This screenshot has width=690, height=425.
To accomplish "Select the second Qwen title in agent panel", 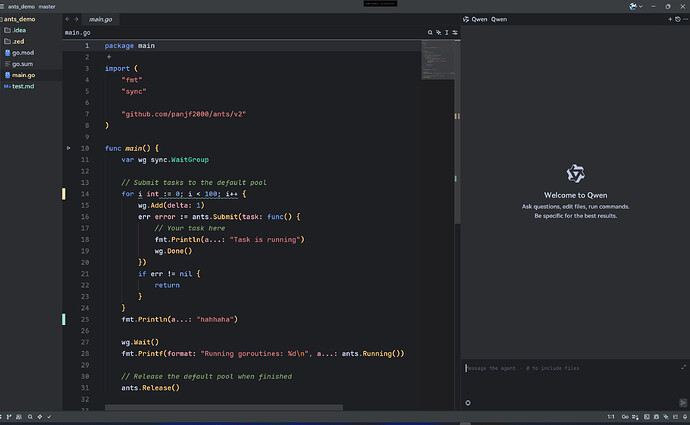I will tap(499, 19).
